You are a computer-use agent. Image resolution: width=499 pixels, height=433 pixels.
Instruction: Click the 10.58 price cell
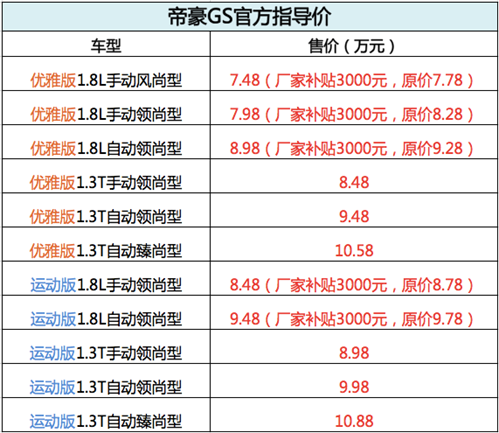point(354,251)
